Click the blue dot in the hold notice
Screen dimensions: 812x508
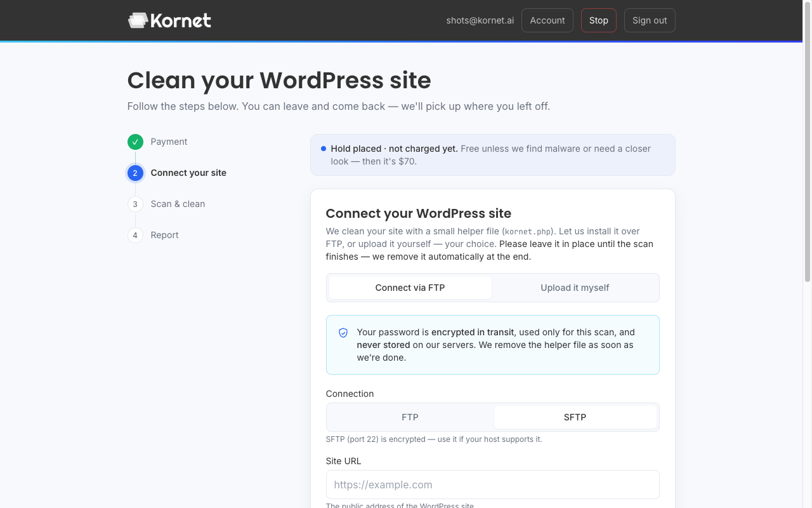coord(324,149)
